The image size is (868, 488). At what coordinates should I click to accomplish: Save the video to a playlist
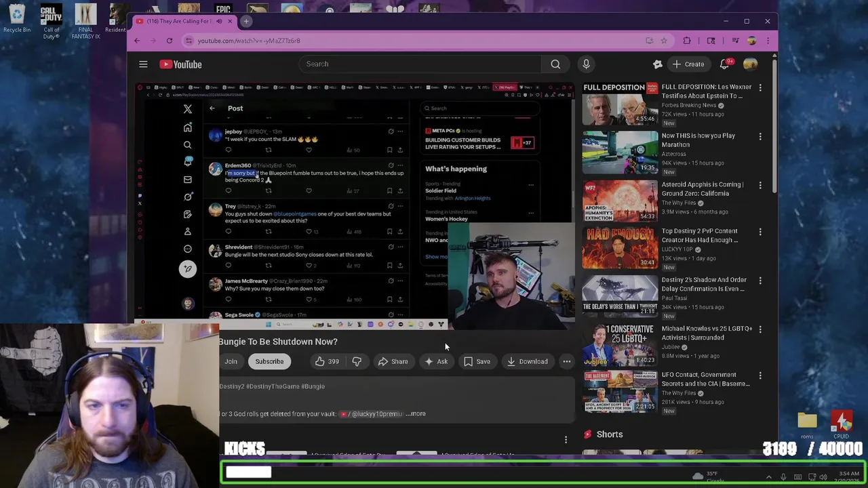[477, 361]
